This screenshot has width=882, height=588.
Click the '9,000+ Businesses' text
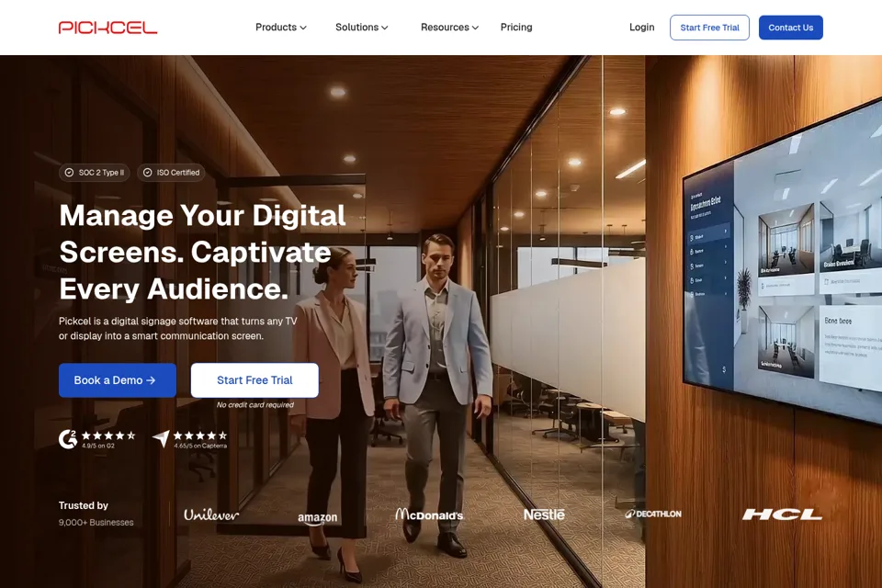click(x=96, y=522)
